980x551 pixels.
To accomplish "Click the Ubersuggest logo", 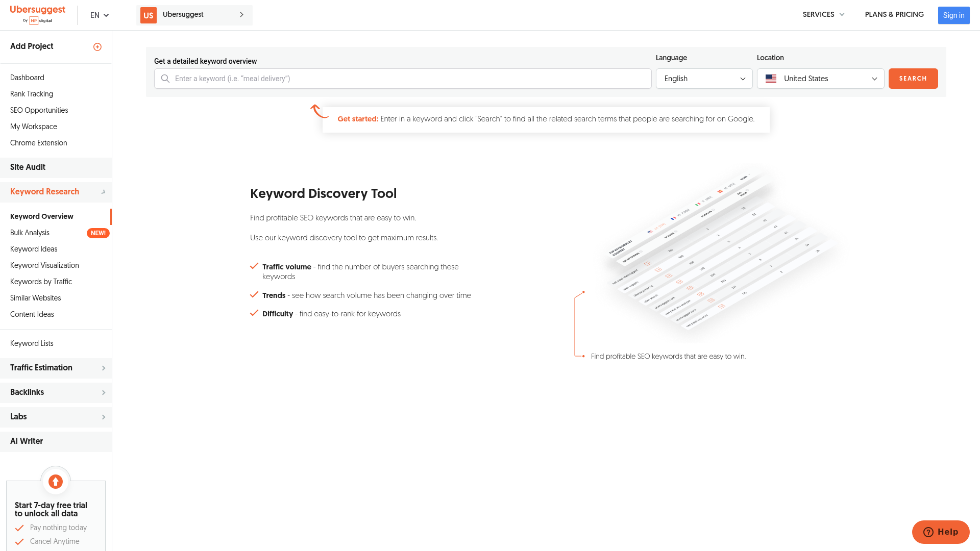I will [x=37, y=15].
